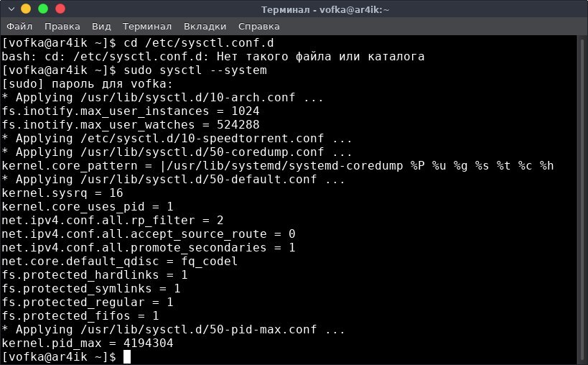Click the yellow minimize window button
Viewport: 588px width, 365px height.
click(x=26, y=9)
